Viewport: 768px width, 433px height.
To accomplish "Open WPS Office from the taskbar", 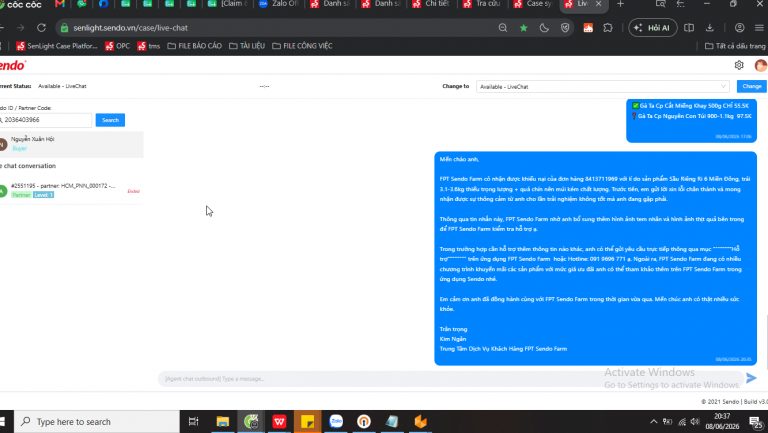I will point(280,422).
